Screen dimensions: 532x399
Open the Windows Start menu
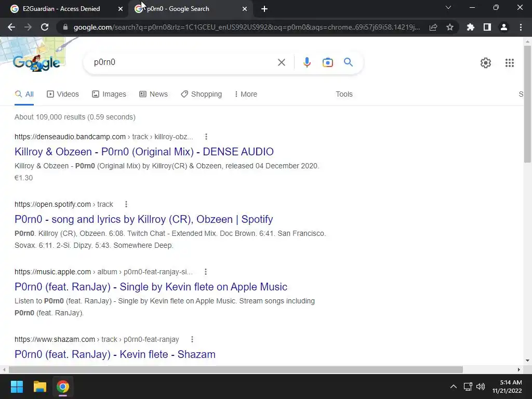coord(17,387)
